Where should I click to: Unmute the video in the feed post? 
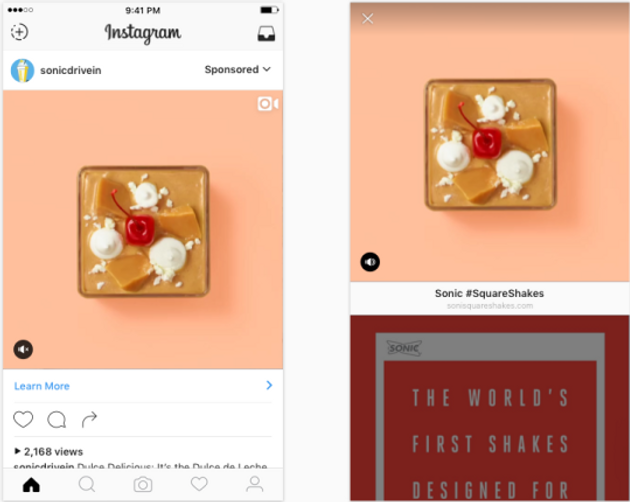23,349
